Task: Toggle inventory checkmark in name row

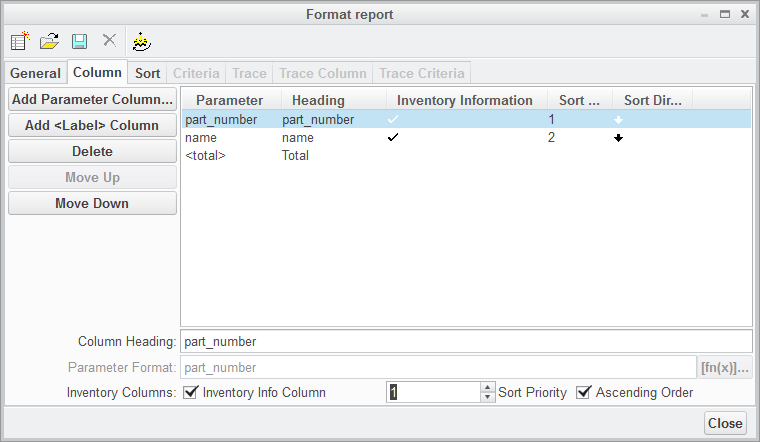Action: (x=393, y=138)
